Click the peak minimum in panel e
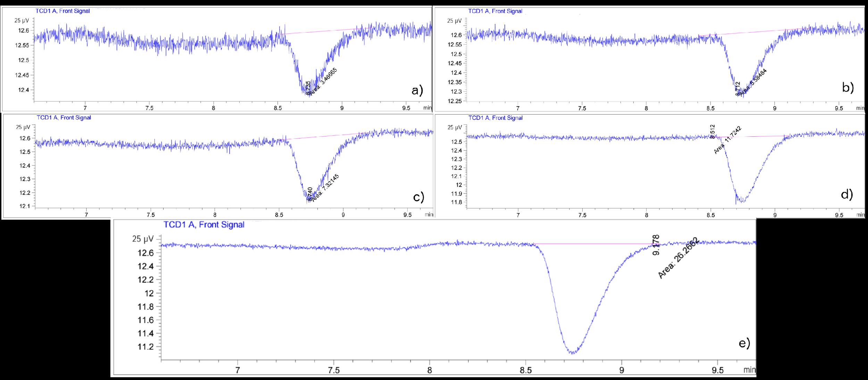This screenshot has width=868, height=380. (573, 353)
